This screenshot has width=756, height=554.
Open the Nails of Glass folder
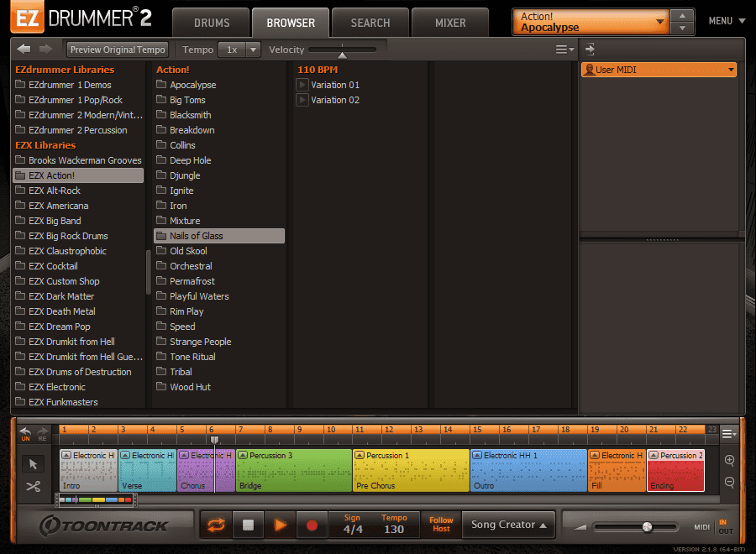(219, 236)
